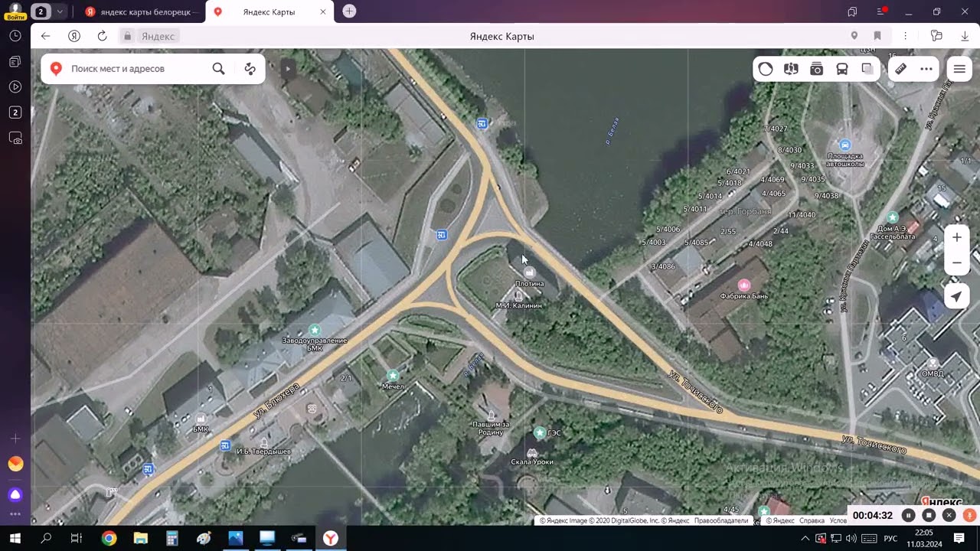Cancel the recording with the X button
The width and height of the screenshot is (980, 551).
pyautogui.click(x=949, y=515)
